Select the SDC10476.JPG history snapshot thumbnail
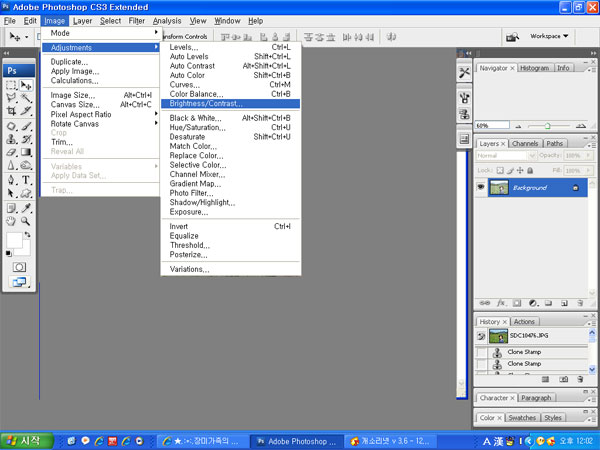The image size is (600, 450). (x=499, y=336)
